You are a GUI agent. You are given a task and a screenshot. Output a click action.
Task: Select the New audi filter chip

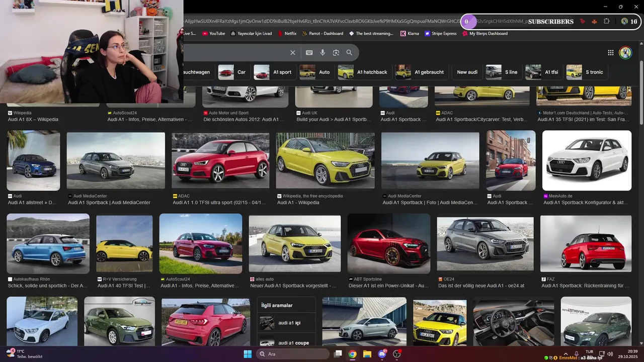(x=467, y=72)
